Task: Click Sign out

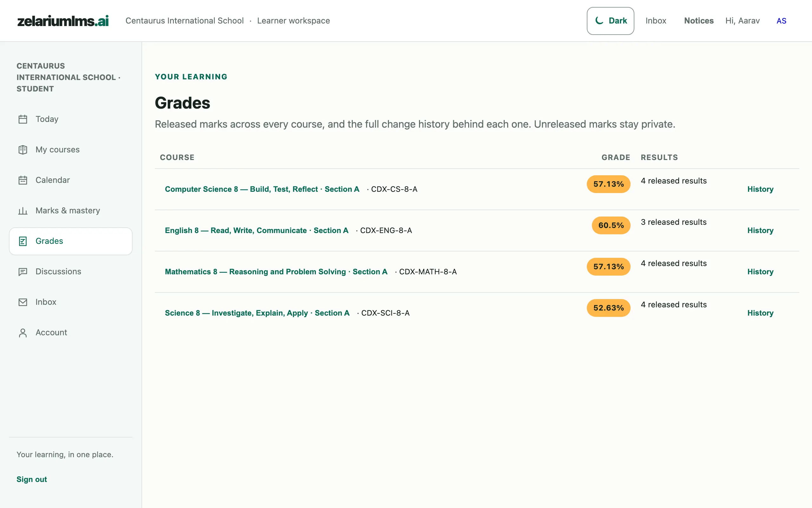Action: click(x=31, y=479)
